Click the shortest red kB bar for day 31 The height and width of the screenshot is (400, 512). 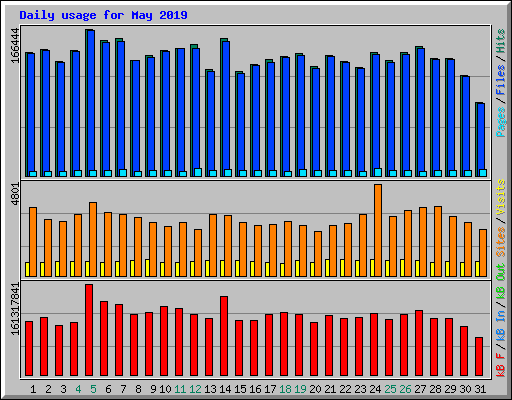[x=479, y=357]
